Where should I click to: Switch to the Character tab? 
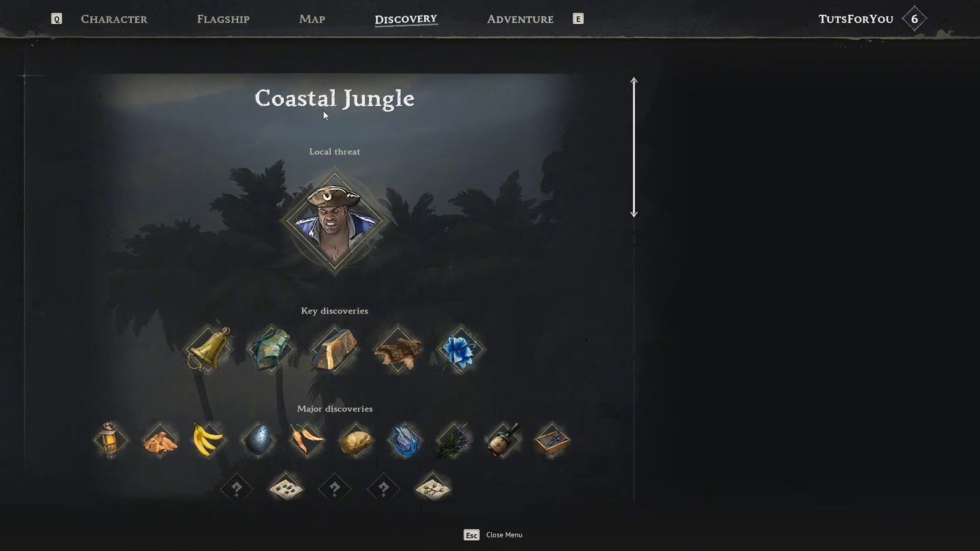[x=114, y=19]
